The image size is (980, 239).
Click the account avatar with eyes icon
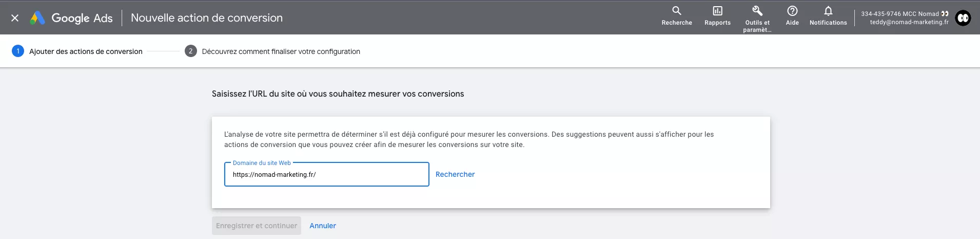click(x=963, y=18)
